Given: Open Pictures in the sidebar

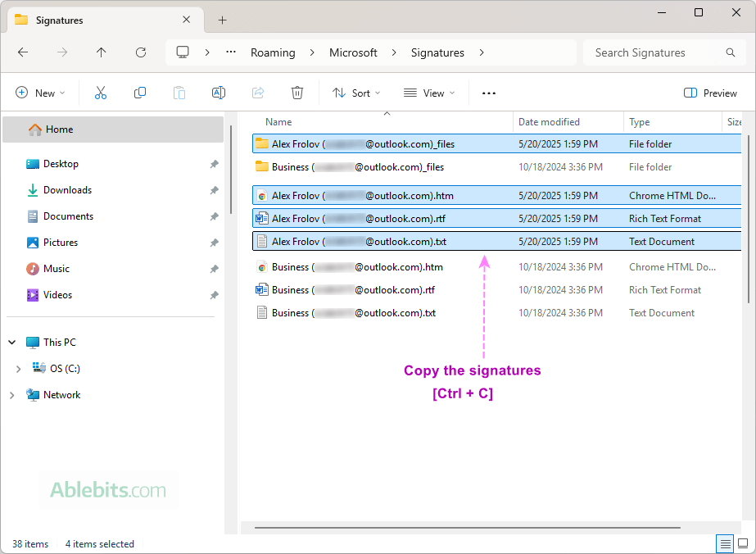Looking at the screenshot, I should pyautogui.click(x=61, y=243).
